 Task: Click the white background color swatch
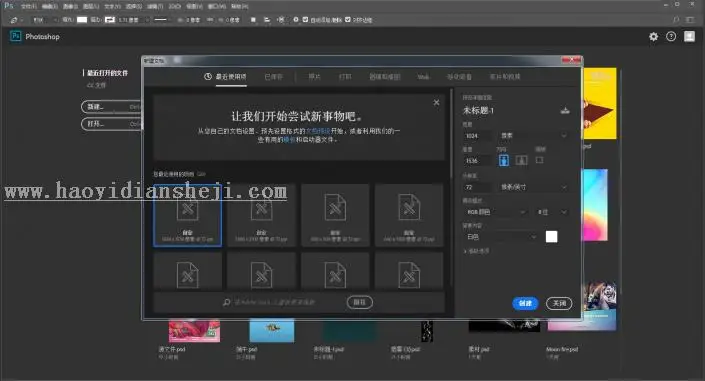[x=552, y=237]
